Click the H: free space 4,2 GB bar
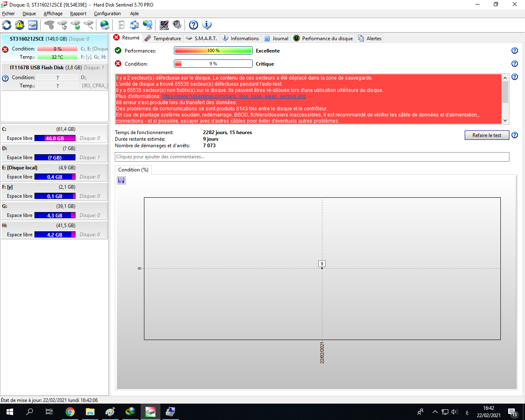525x420 pixels. (55, 235)
